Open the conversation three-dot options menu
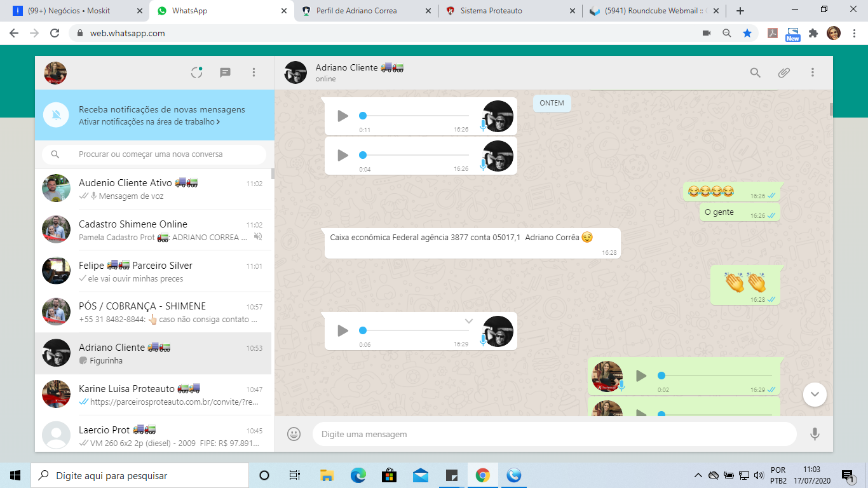The width and height of the screenshot is (868, 488). click(812, 72)
